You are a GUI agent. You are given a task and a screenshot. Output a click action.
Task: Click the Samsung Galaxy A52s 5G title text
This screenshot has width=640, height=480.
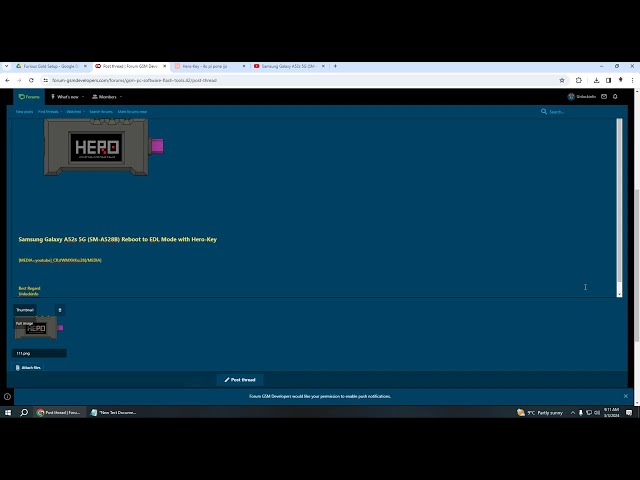pos(118,240)
